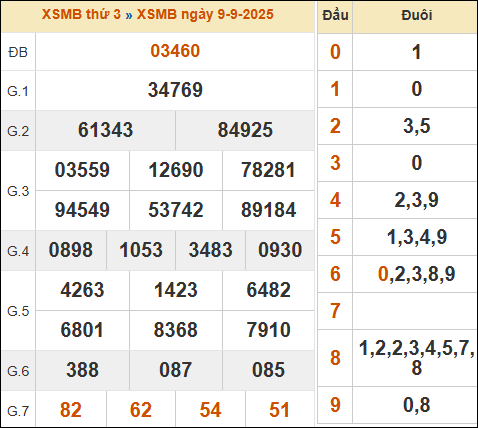Select G.7 number 82

71,410
